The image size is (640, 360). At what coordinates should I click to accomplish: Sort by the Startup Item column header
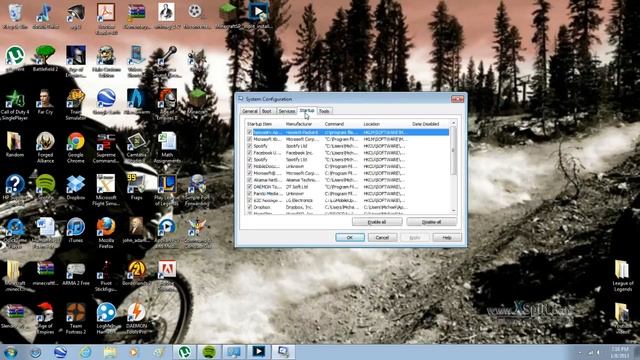tap(264, 124)
